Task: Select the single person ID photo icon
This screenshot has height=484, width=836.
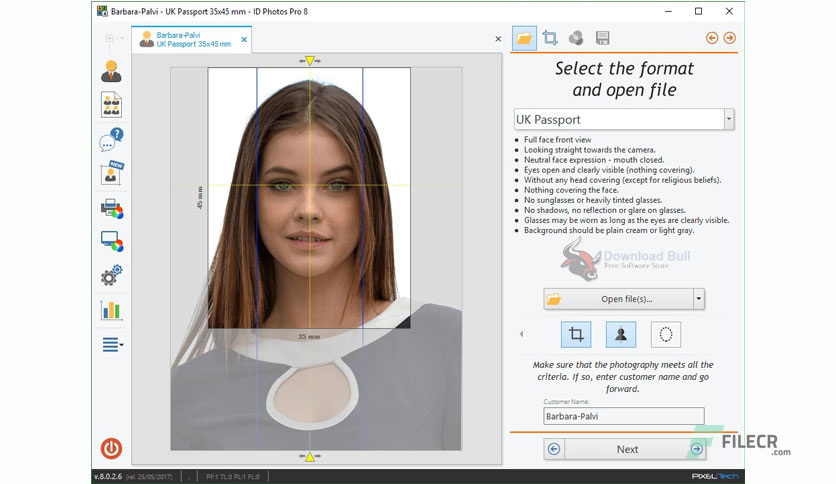Action: point(111,71)
